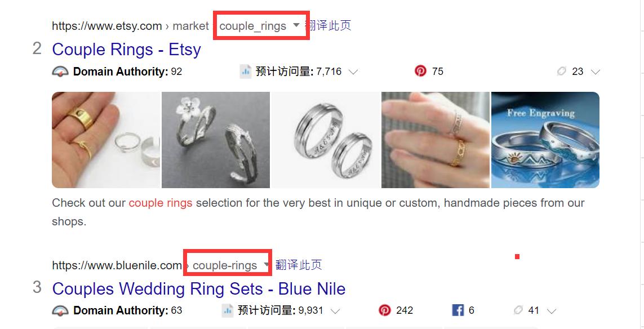This screenshot has width=644, height=329.
Task: Open the Free Engraving rings thumbnail
Action: coord(545,140)
